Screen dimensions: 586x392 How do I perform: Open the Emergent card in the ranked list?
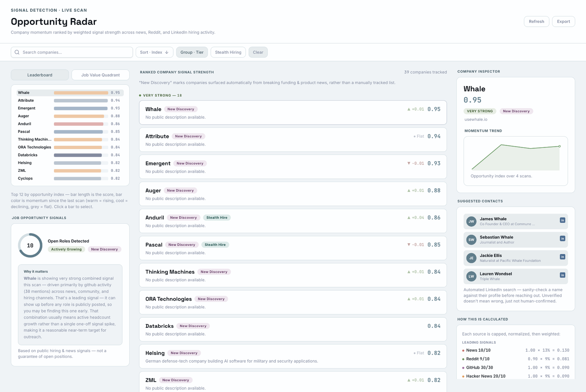click(x=293, y=167)
